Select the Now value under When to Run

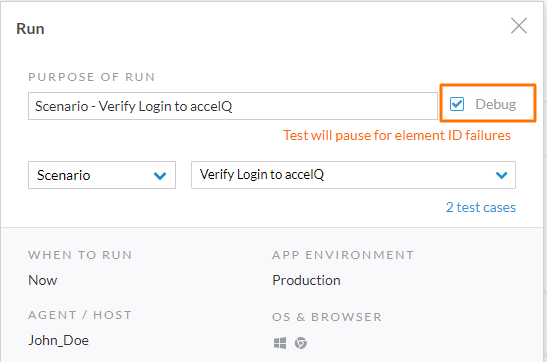click(x=43, y=280)
